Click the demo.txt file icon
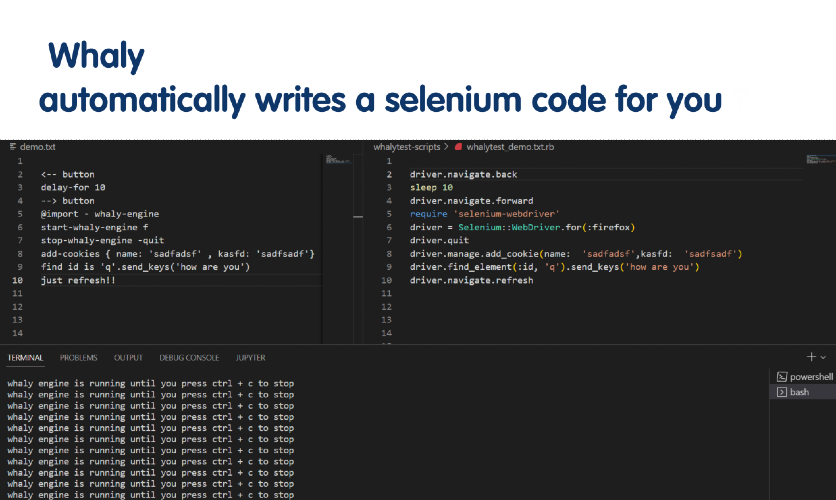This screenshot has width=836, height=500. (13, 147)
